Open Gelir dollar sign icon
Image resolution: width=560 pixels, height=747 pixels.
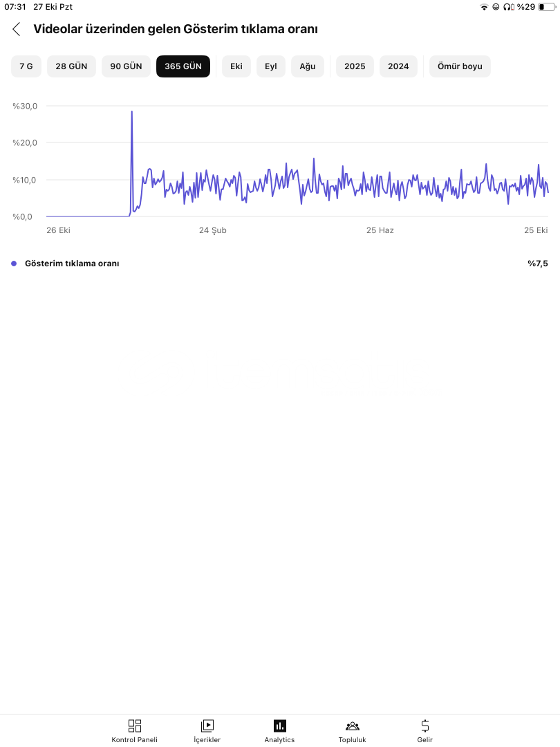click(425, 726)
